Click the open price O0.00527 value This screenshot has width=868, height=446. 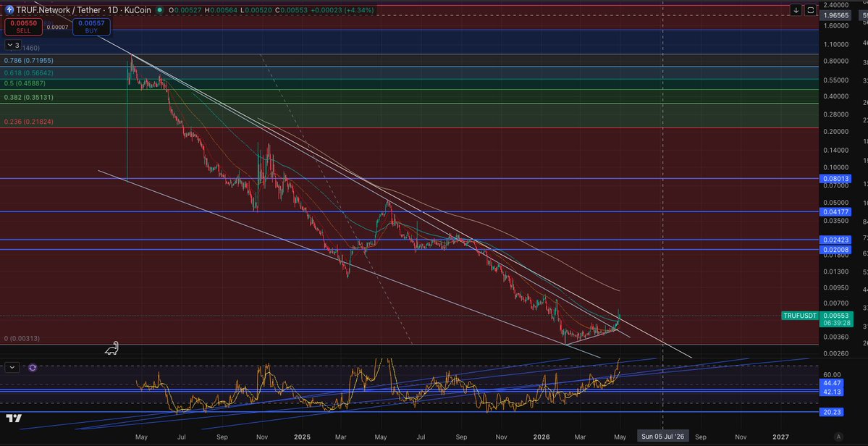click(x=185, y=10)
